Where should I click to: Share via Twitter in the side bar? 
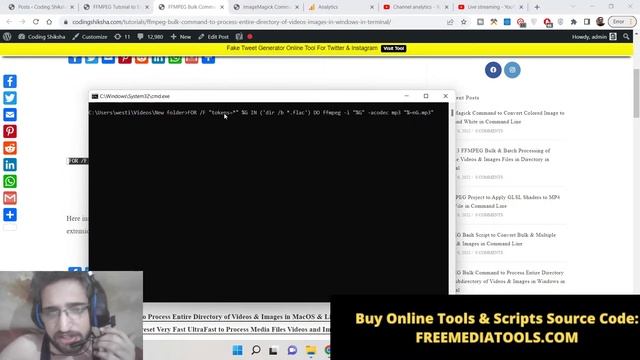pos(10,98)
